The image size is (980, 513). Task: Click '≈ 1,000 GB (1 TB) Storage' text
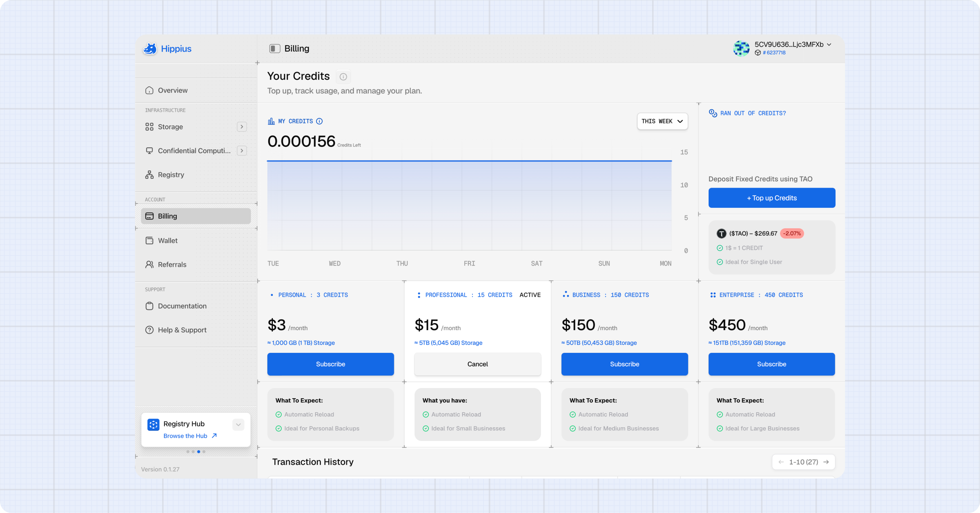click(x=301, y=343)
